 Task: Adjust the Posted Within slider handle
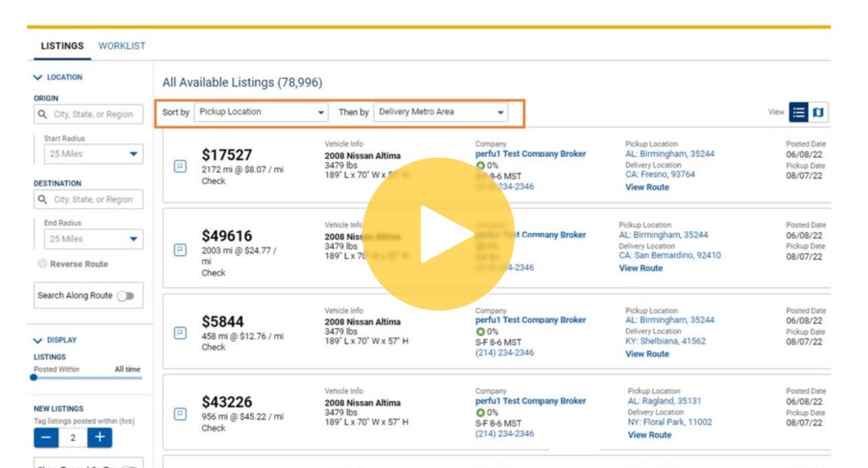(x=34, y=378)
